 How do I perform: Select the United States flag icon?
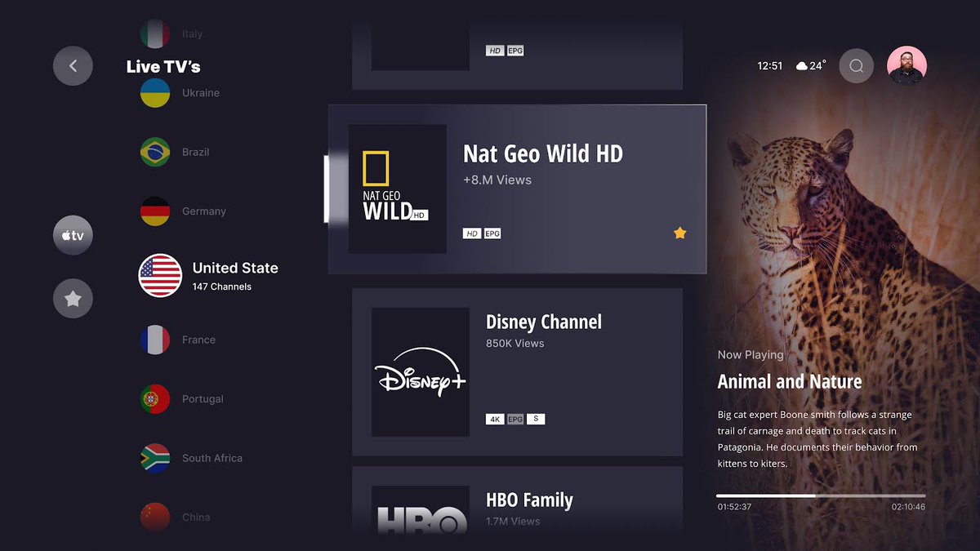[160, 275]
